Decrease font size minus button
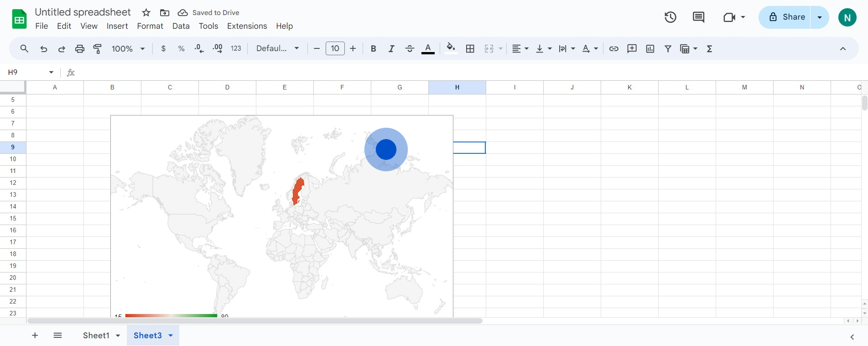 317,48
